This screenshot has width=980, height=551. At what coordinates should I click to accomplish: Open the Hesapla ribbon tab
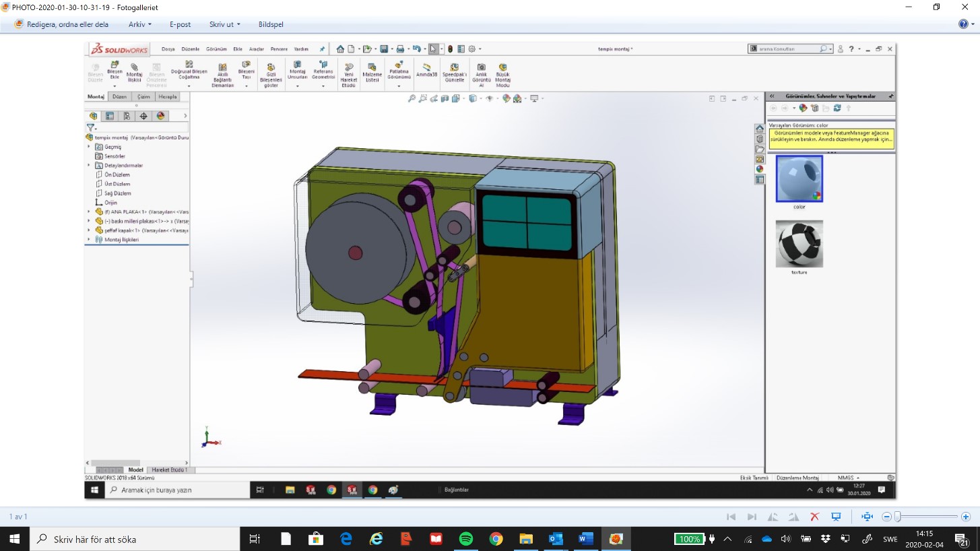pos(167,96)
